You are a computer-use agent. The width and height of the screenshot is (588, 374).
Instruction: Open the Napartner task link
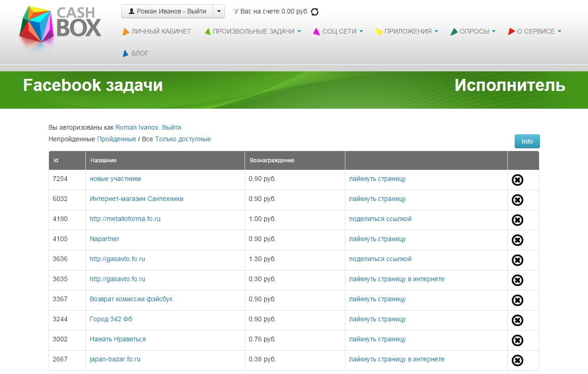(105, 239)
